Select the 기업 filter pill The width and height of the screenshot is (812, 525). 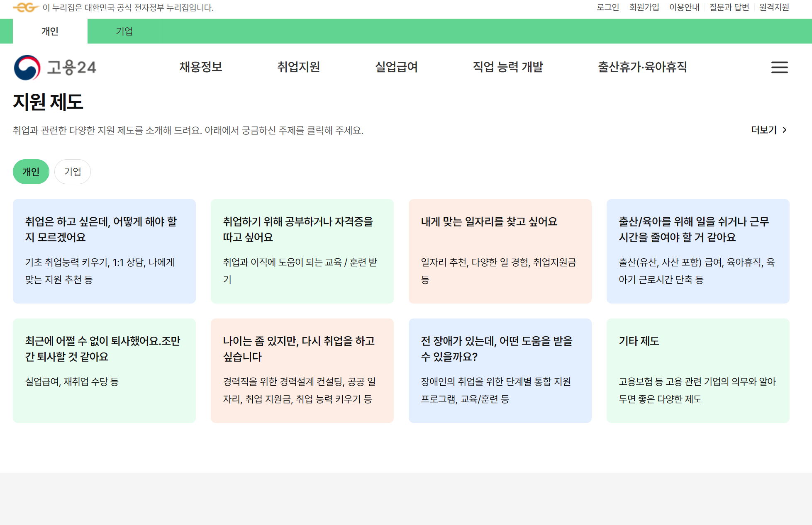tap(73, 172)
